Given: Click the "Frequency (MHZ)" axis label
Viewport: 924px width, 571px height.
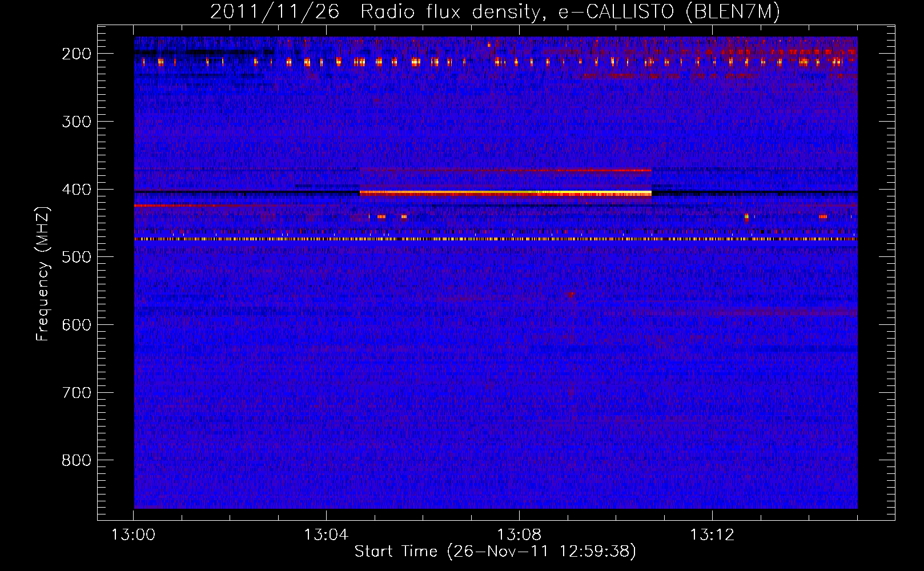Looking at the screenshot, I should point(43,274).
